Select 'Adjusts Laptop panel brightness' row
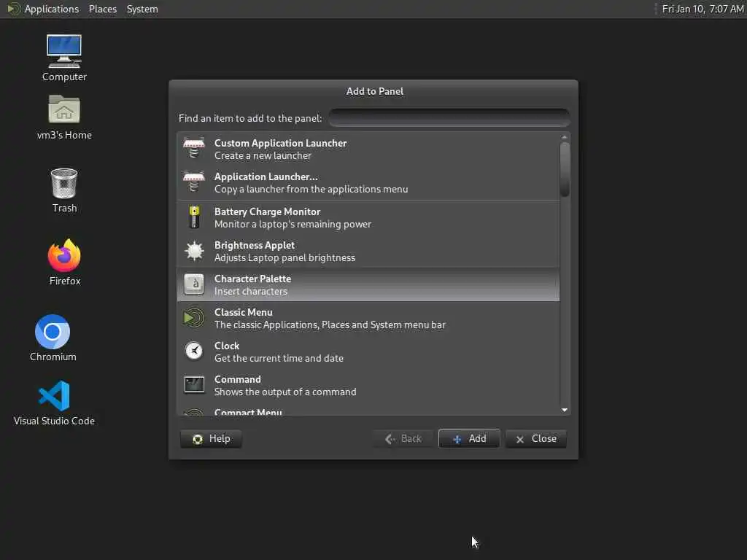The image size is (747, 560). tap(285, 257)
